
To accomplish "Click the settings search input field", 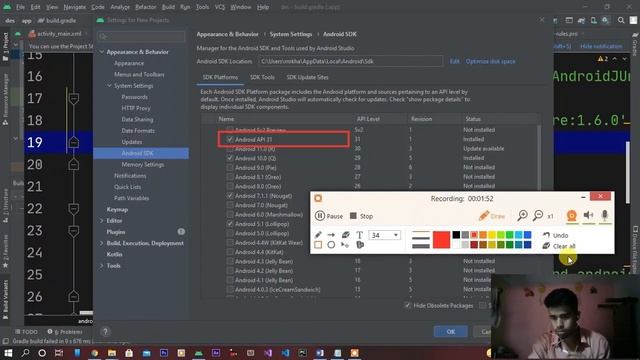I will coord(141,36).
